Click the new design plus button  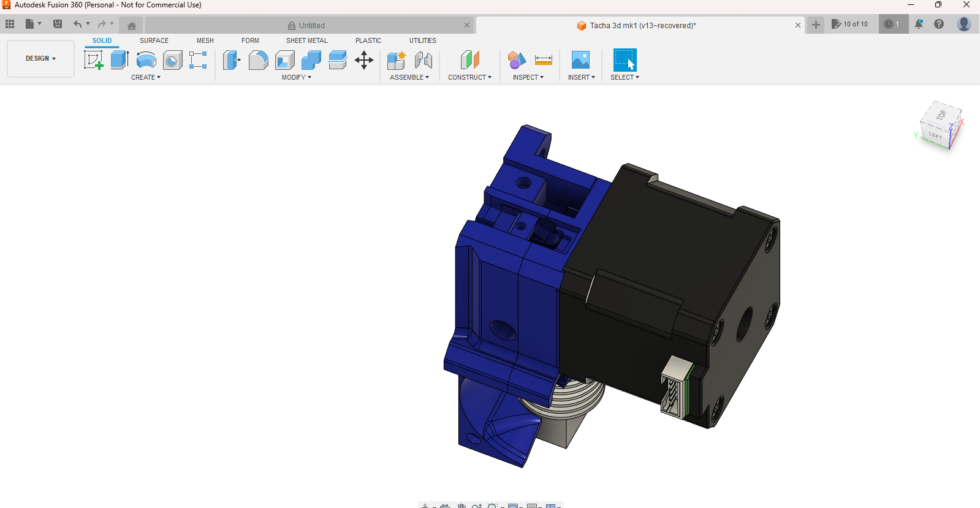pos(816,25)
